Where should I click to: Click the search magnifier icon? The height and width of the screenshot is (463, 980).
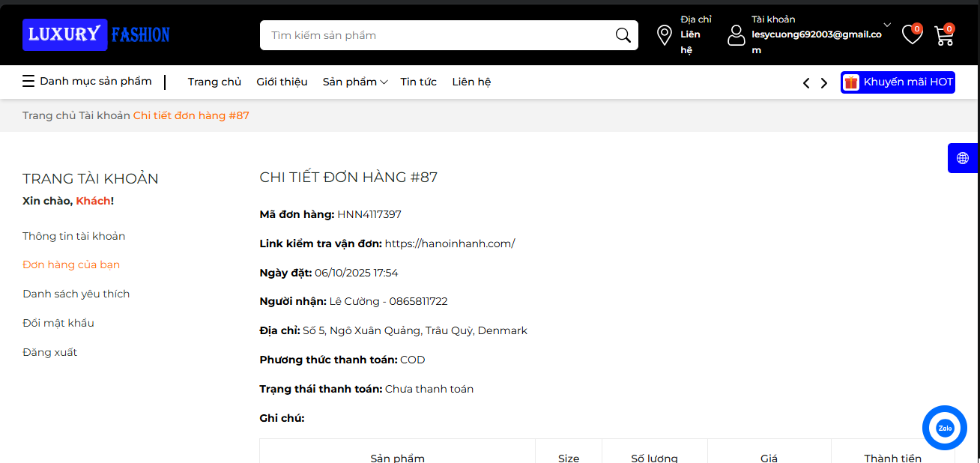coord(623,34)
